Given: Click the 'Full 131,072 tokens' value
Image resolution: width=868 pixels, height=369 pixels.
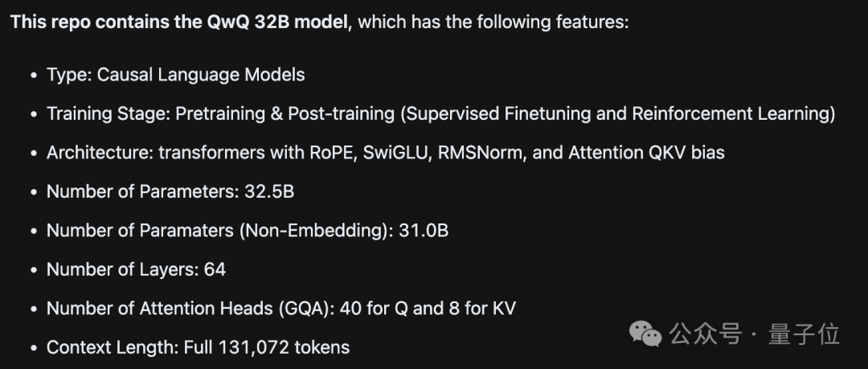Looking at the screenshot, I should (267, 347).
